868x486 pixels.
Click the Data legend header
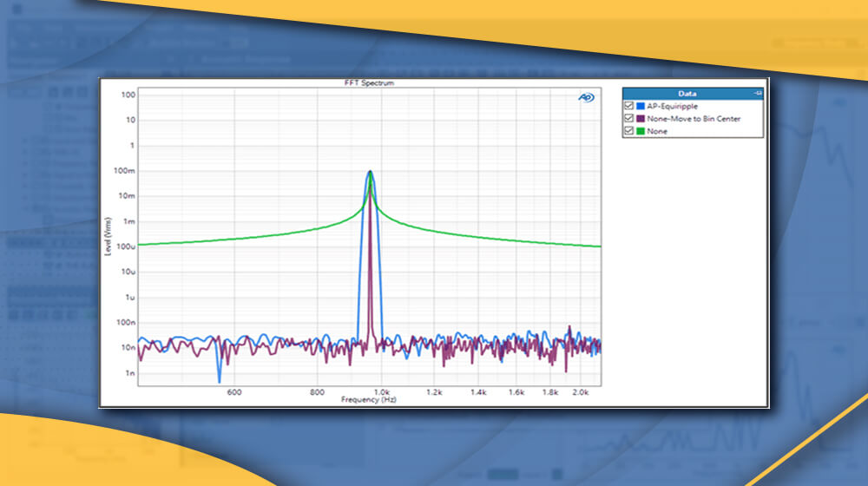click(x=693, y=94)
